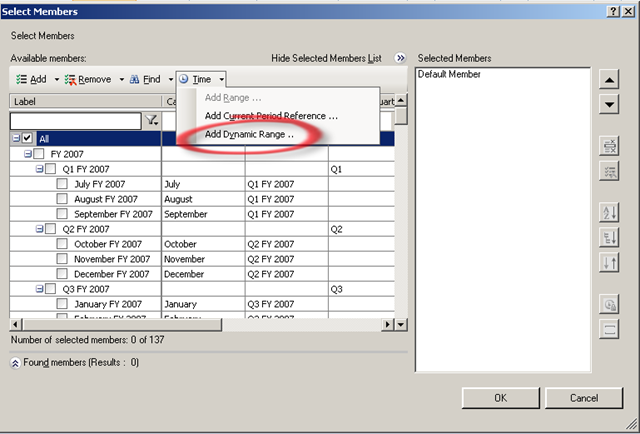Viewport: 640px width, 434px height.
Task: Click the 'December' cell in second column
Action: (203, 274)
